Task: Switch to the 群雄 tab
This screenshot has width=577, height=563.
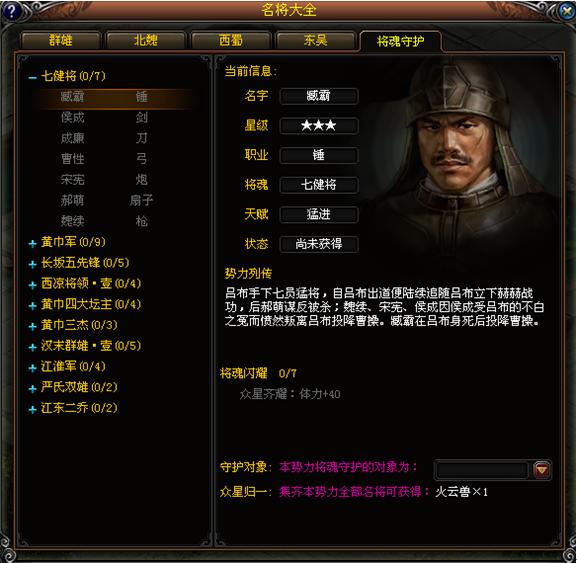Action: coord(61,40)
